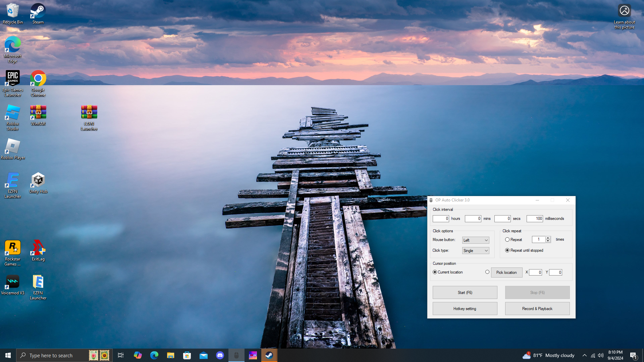
Task: Open Record & Playback
Action: [x=537, y=309]
